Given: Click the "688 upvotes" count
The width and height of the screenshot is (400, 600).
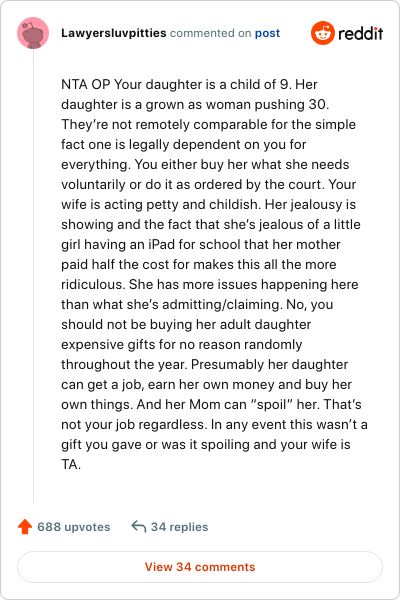Looking at the screenshot, I should click(x=73, y=527).
